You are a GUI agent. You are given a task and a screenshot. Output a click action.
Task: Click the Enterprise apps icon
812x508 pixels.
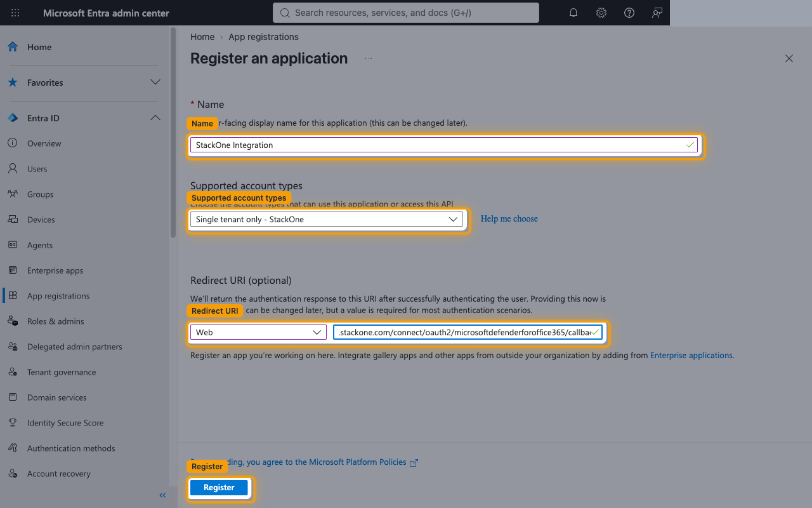pos(13,271)
